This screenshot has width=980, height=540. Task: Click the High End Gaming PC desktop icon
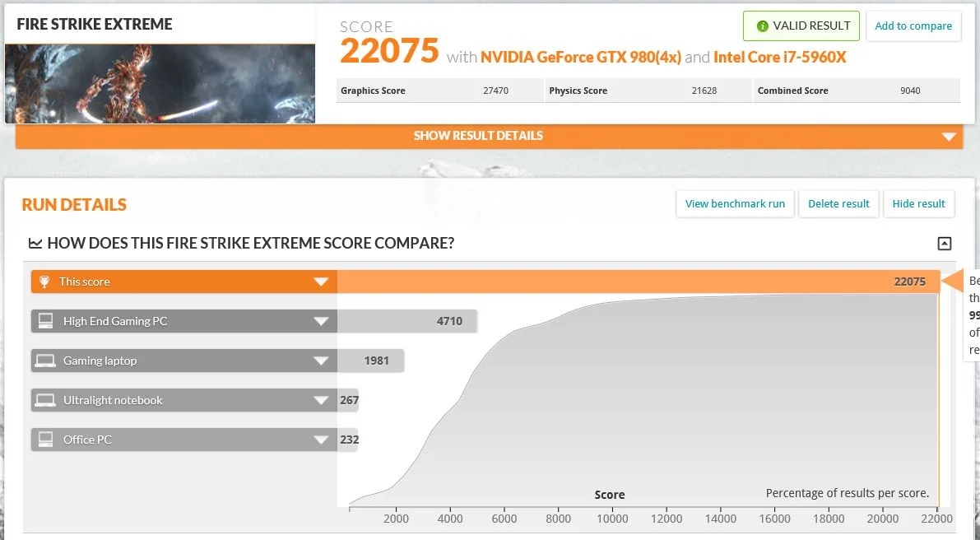(45, 321)
